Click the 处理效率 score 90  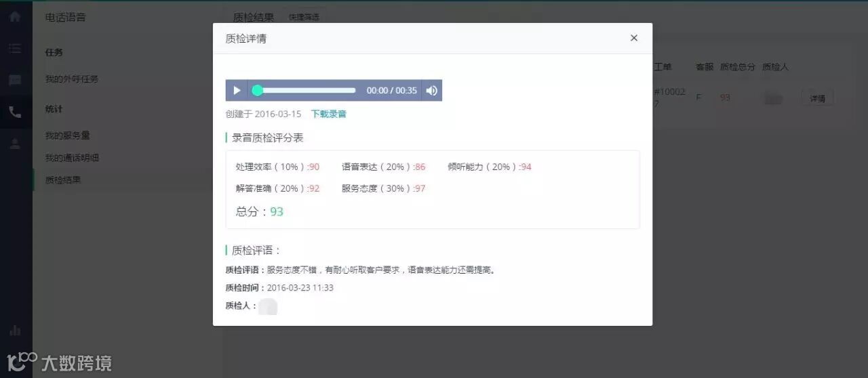pos(314,167)
